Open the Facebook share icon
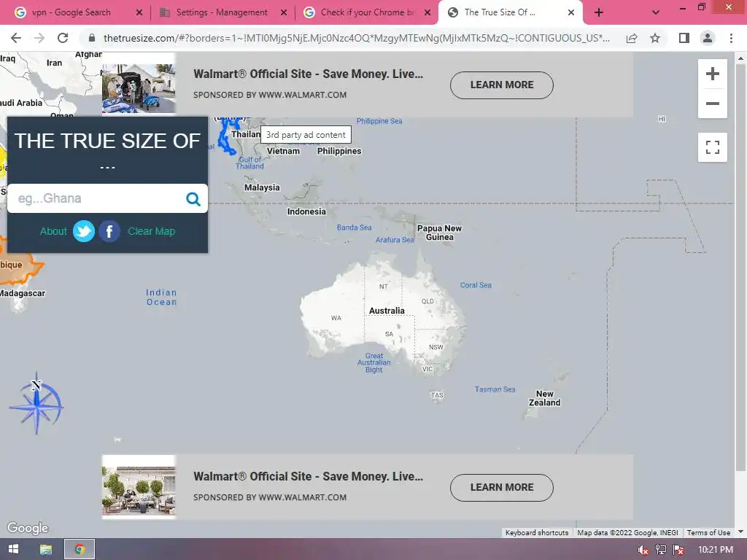 tap(109, 231)
